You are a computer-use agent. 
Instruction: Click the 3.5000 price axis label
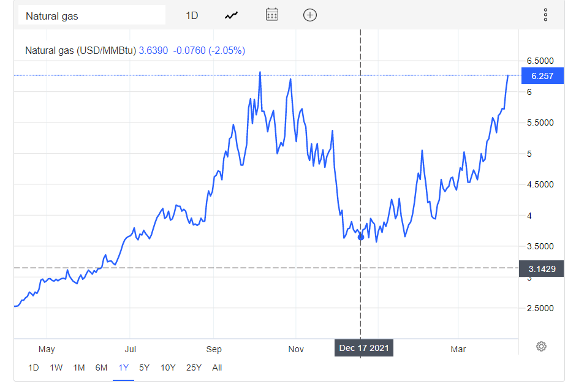pos(540,246)
